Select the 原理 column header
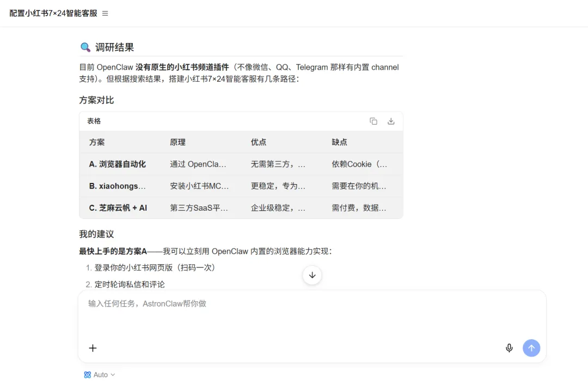The height and width of the screenshot is (385, 588). 177,142
